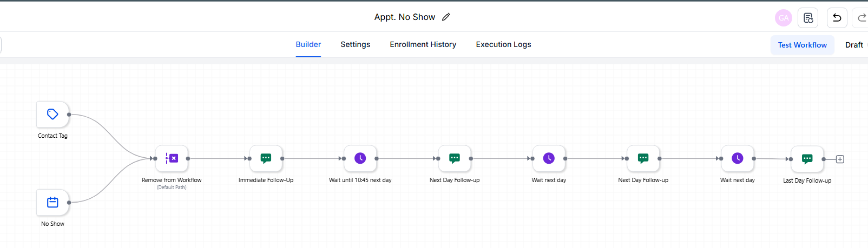Select the Wait until 10:45 next day node

coord(360,158)
